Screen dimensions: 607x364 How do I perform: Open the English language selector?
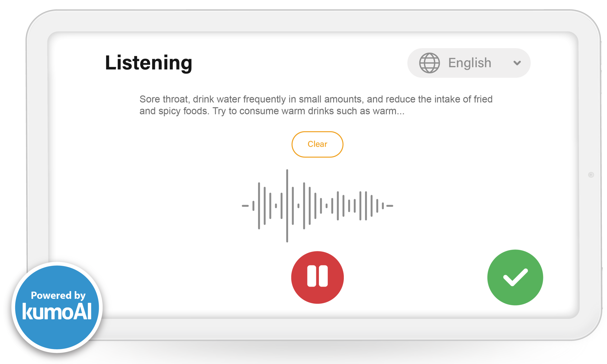point(469,63)
